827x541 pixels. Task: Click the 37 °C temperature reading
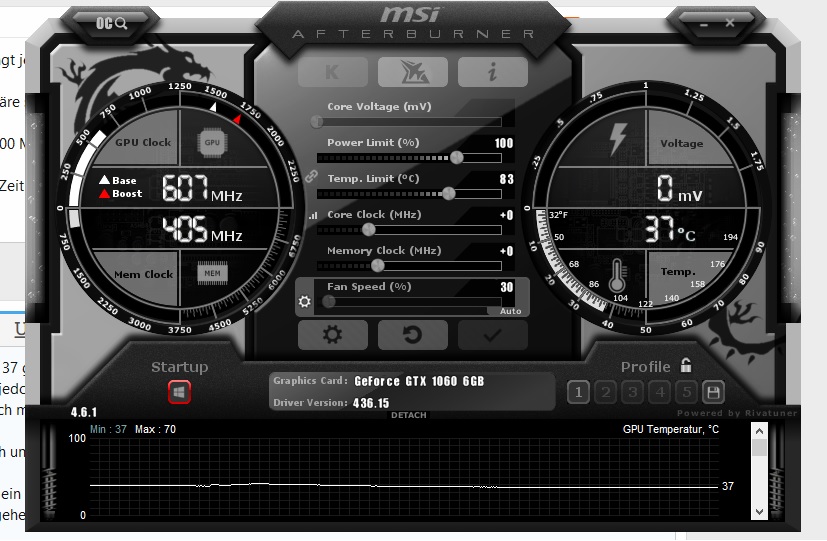point(670,229)
